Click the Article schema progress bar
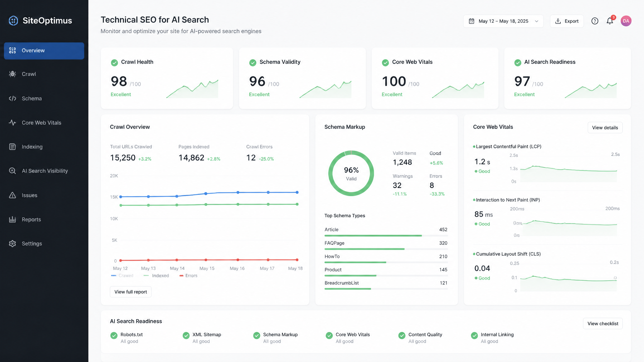 coord(386,236)
